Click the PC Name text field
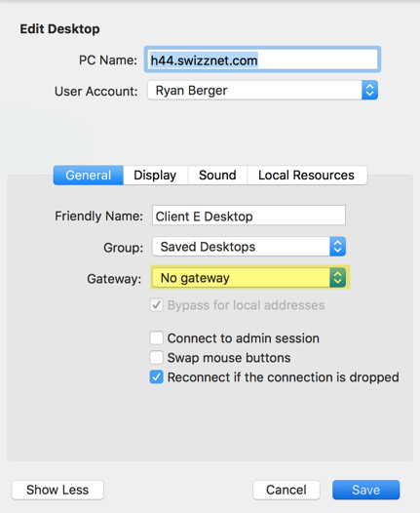Image resolution: width=420 pixels, height=513 pixels. click(x=262, y=59)
